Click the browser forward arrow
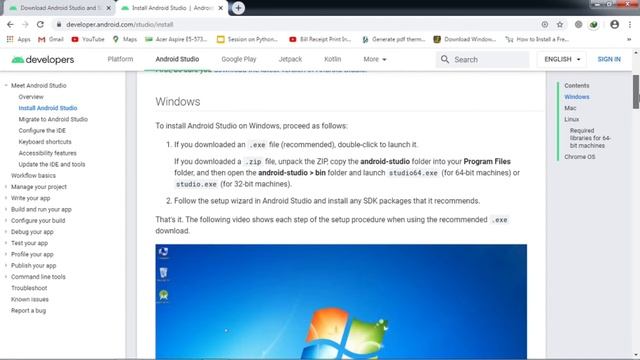Image resolution: width=640 pixels, height=360 pixels. 25,24
